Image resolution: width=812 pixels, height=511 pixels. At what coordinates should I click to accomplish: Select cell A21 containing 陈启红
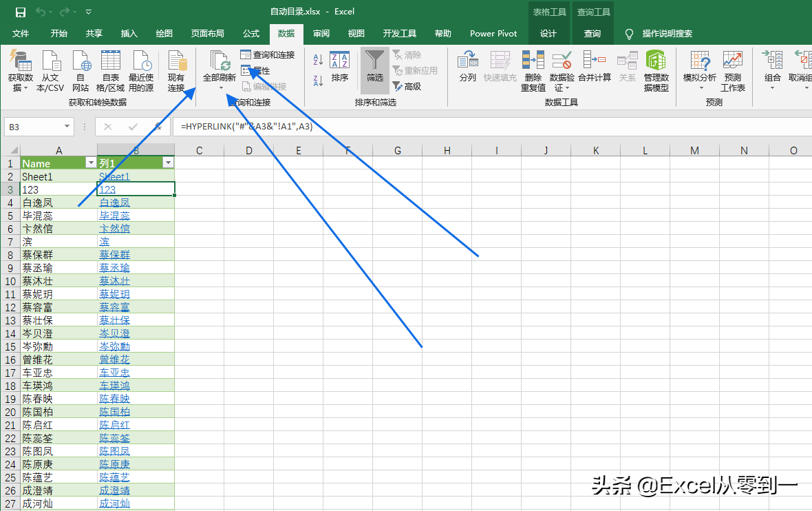(x=58, y=425)
